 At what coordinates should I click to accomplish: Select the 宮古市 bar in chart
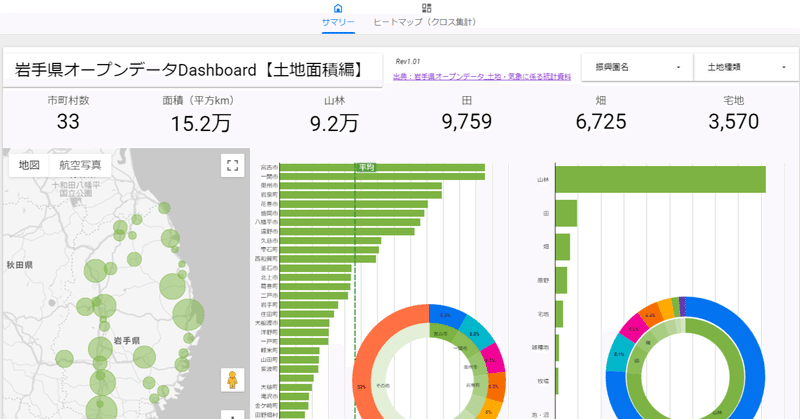[x=382, y=167]
